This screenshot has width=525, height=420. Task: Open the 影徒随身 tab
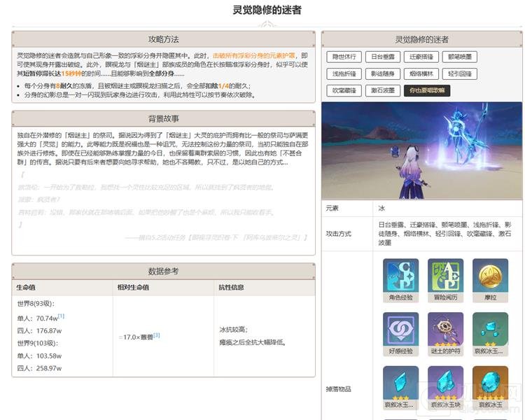pyautogui.click(x=383, y=73)
